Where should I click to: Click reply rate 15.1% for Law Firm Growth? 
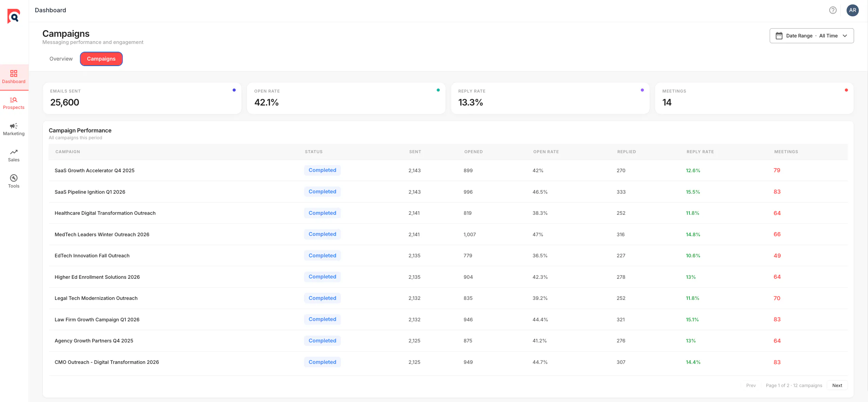692,320
